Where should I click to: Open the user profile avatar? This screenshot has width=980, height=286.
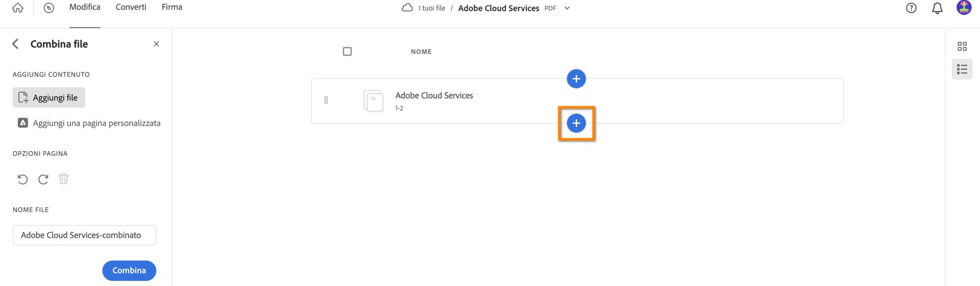coord(964,8)
